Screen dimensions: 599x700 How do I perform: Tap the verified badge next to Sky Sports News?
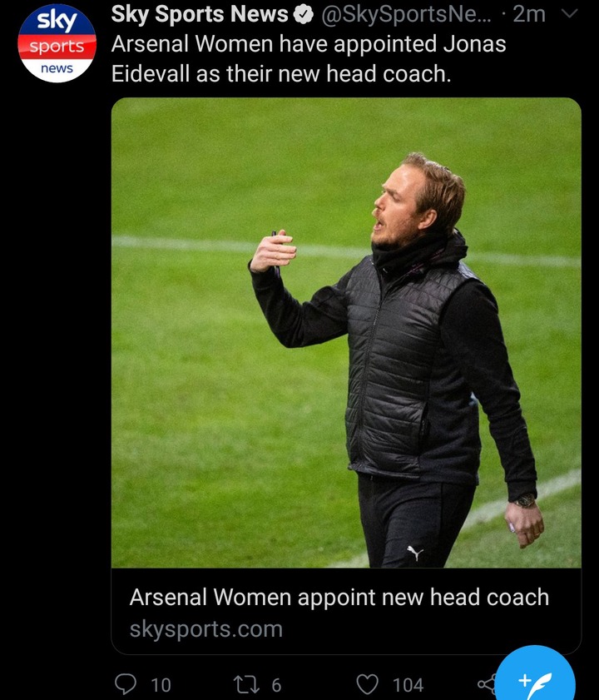tap(304, 15)
